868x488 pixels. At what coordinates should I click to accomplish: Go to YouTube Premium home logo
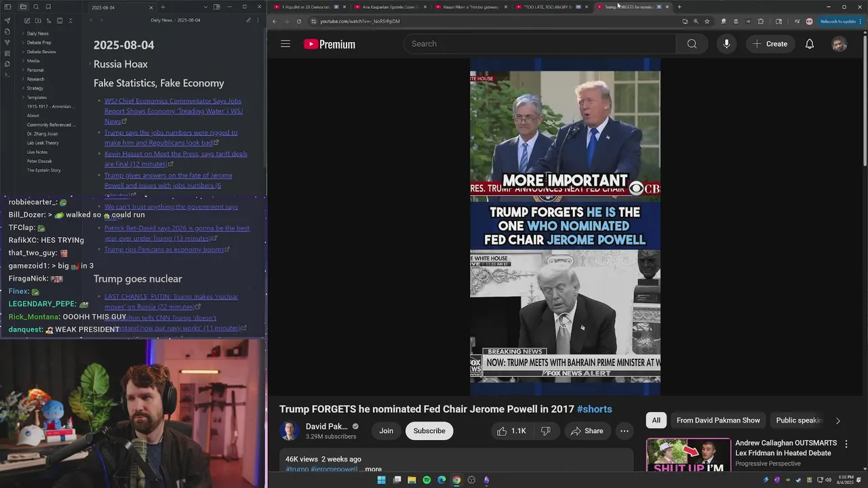(x=330, y=44)
